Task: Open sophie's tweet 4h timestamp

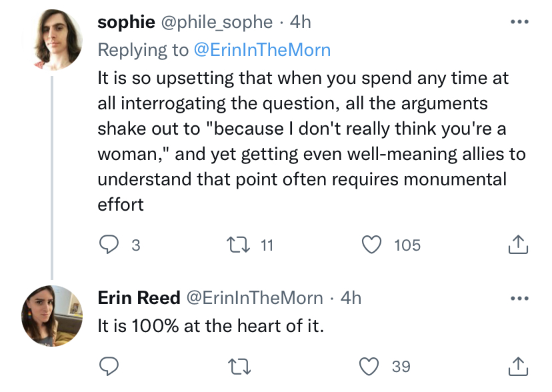Action: coord(301,22)
